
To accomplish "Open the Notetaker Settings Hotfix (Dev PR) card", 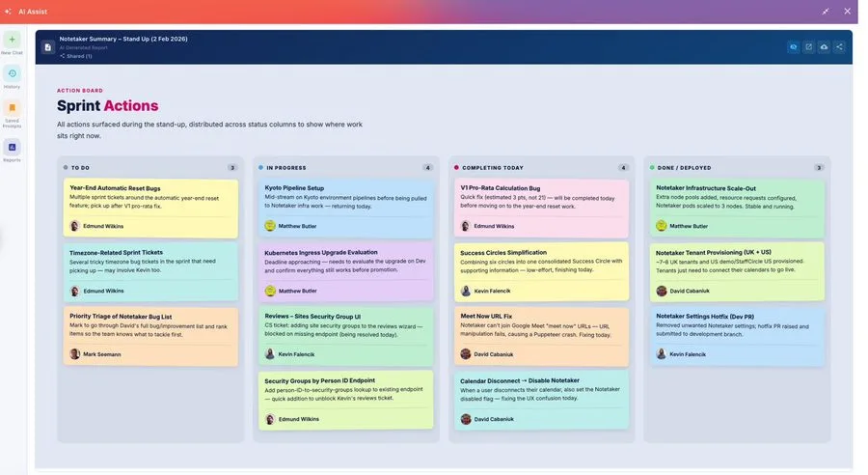I will point(737,336).
